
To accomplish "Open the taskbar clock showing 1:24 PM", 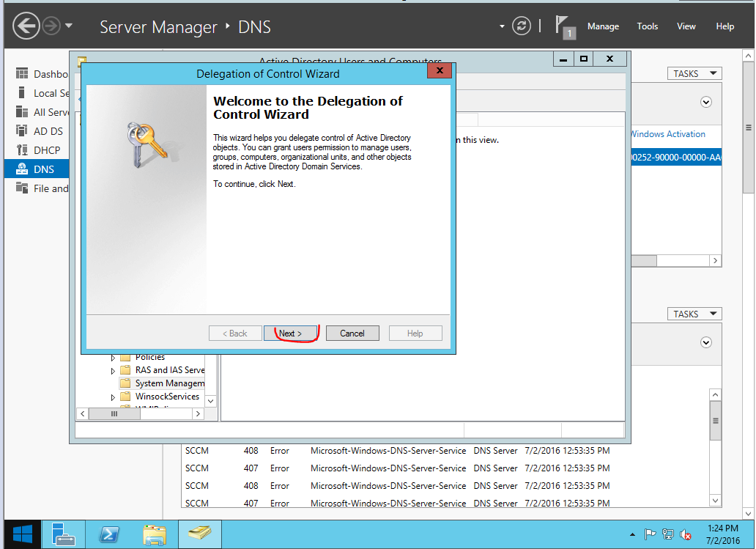I will (x=723, y=534).
